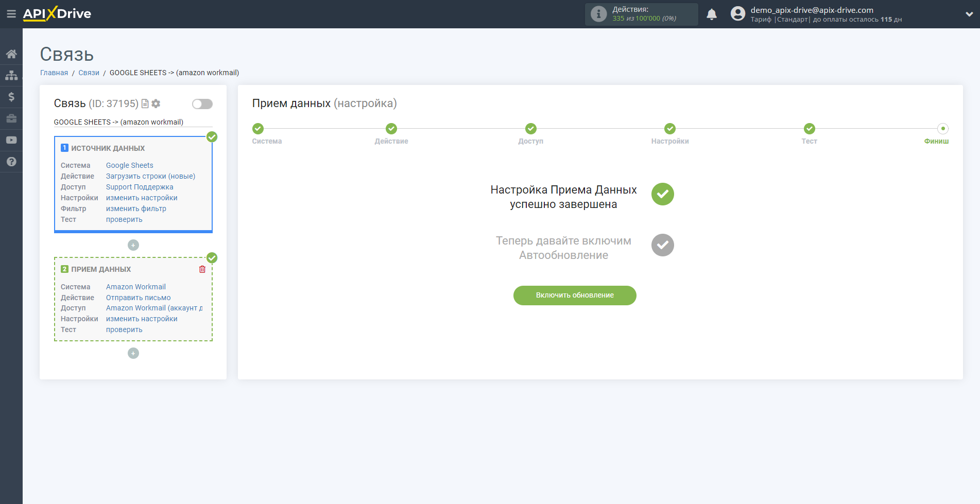This screenshot has width=980, height=504.
Task: Click Включить обновление button
Action: pyautogui.click(x=575, y=296)
